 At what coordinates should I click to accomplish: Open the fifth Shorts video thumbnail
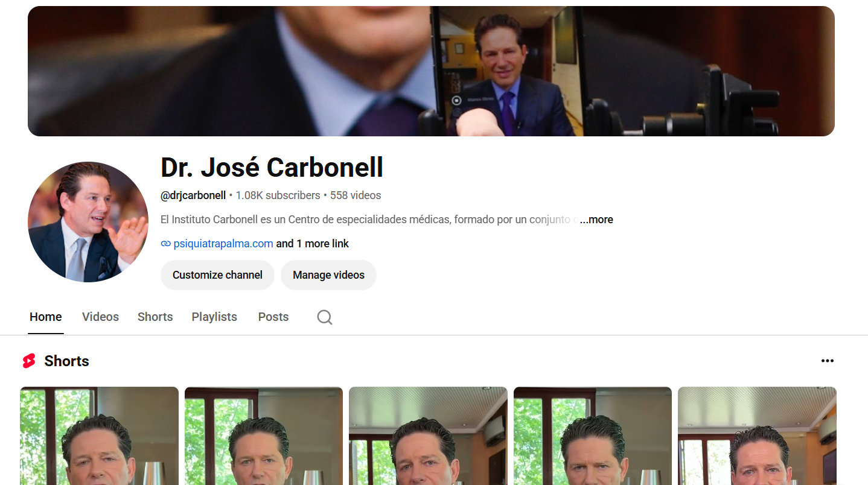757,436
